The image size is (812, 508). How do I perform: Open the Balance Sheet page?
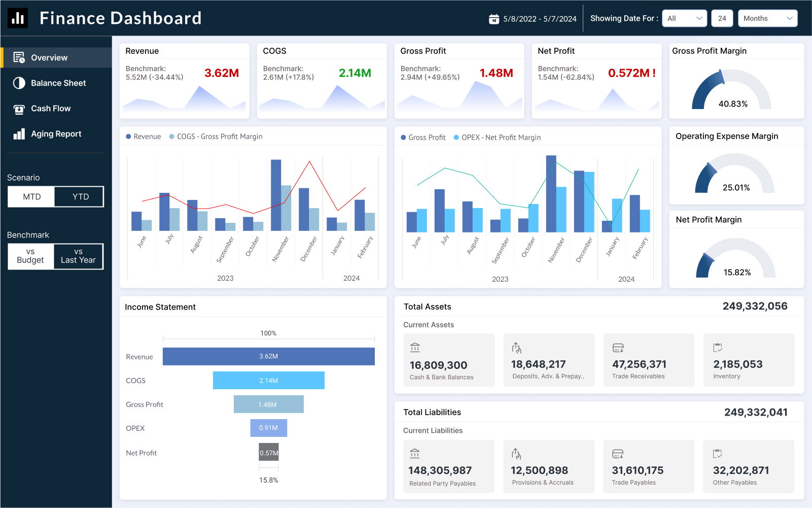[x=58, y=83]
